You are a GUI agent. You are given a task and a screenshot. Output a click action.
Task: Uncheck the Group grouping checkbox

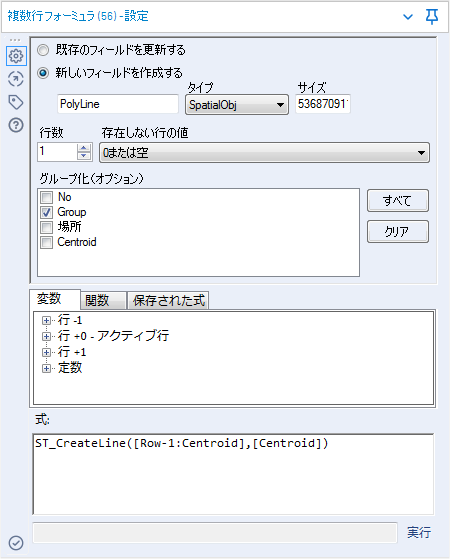tap(46, 212)
